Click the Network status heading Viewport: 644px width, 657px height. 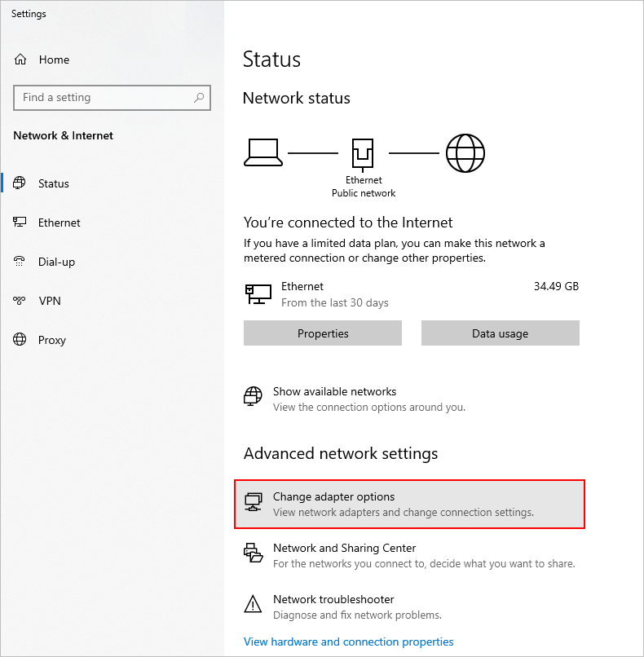[296, 98]
